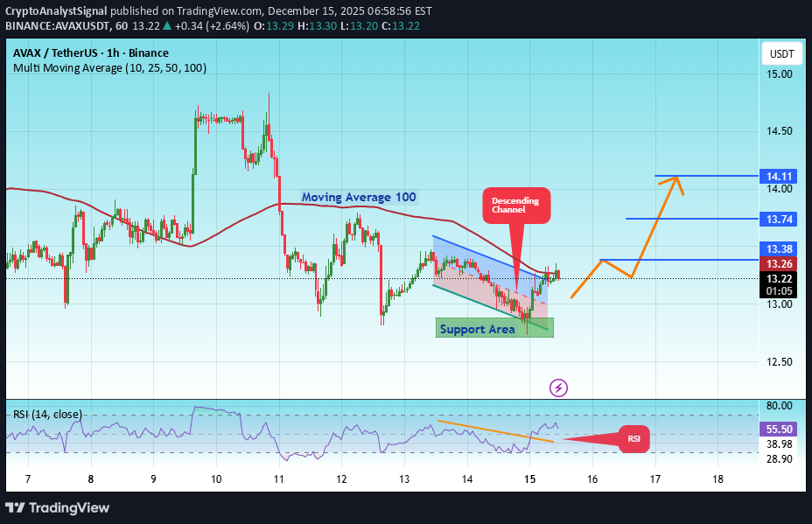Open the BINANCE:AVAXUSDT symbol selector
Image resolution: width=812 pixels, height=524 pixels.
click(59, 28)
